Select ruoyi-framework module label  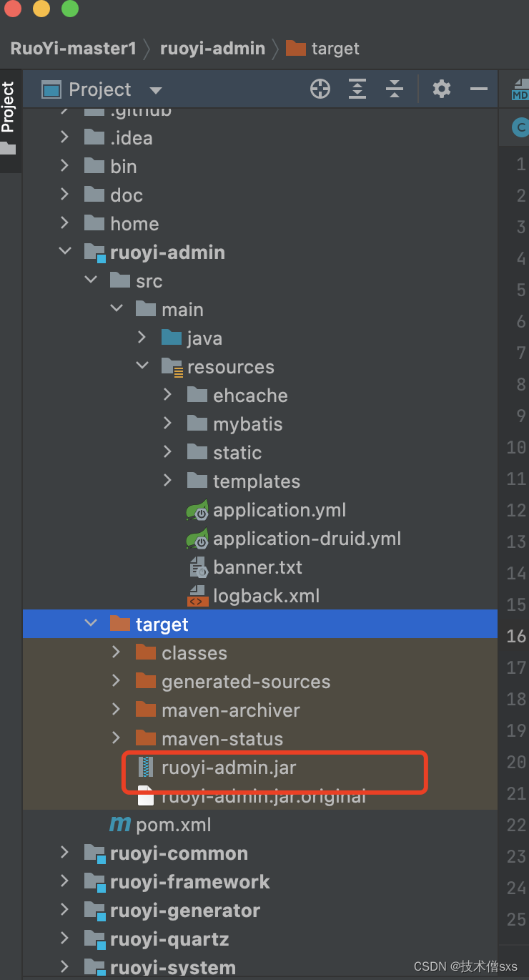click(x=190, y=882)
